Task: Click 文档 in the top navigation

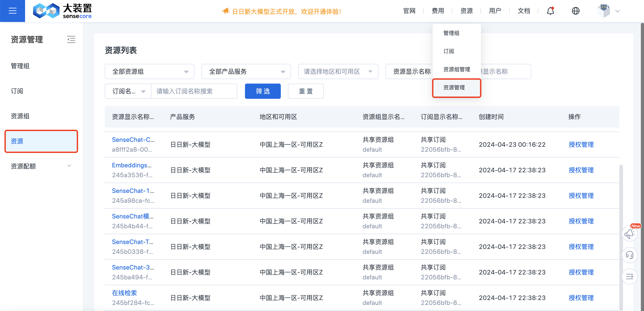Action: click(x=524, y=11)
